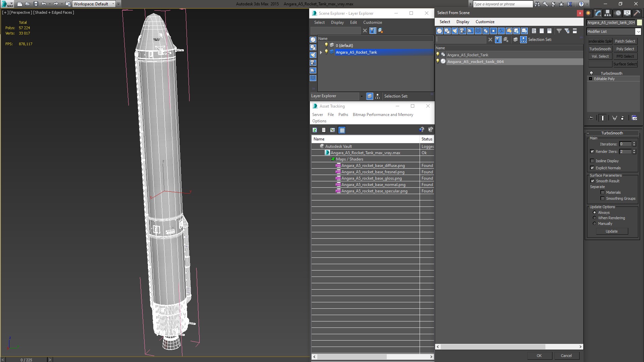The image size is (644, 362).
Task: Enable Separate by Materials checkbox
Action: (602, 192)
